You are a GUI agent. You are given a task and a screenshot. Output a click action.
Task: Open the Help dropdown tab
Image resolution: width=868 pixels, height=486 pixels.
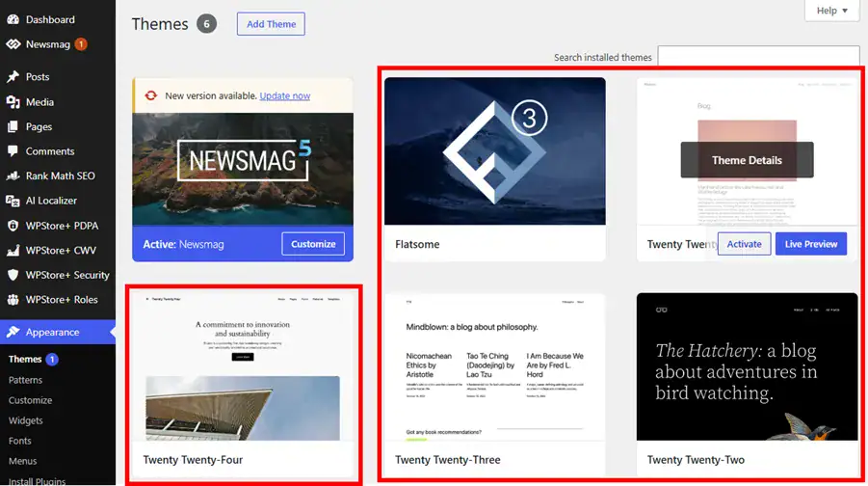[x=831, y=11]
